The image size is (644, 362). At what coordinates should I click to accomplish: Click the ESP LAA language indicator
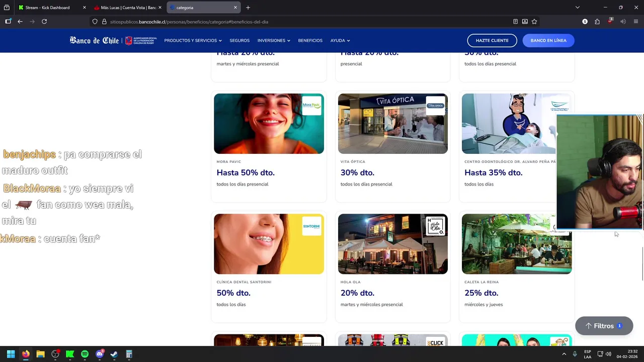point(588,354)
